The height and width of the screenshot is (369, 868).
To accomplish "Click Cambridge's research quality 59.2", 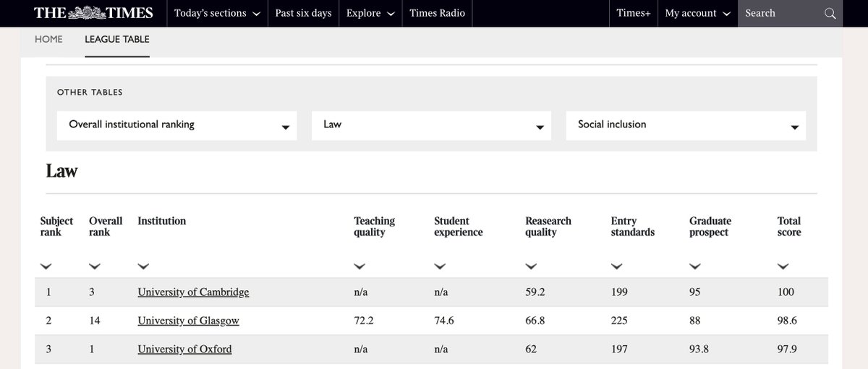I will click(x=535, y=292).
